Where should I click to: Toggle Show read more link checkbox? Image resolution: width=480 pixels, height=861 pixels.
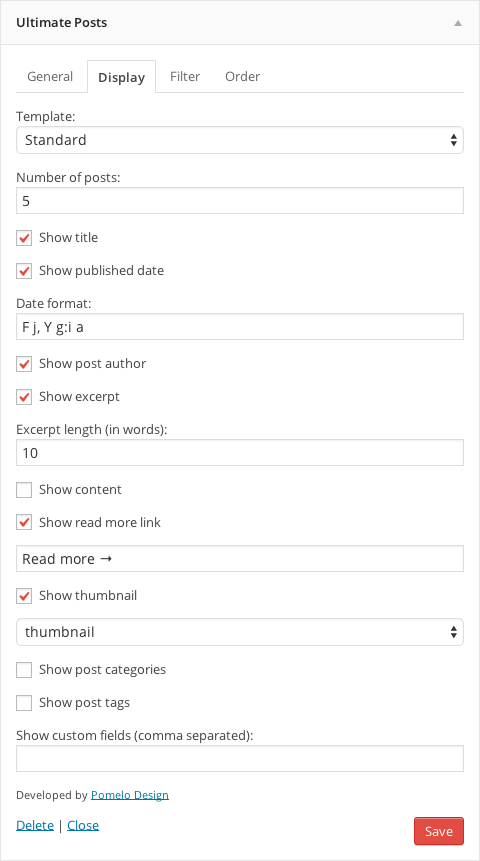(24, 523)
